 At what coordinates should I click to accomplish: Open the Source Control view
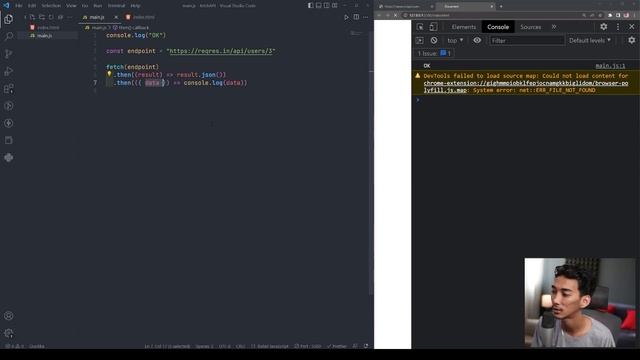9,53
